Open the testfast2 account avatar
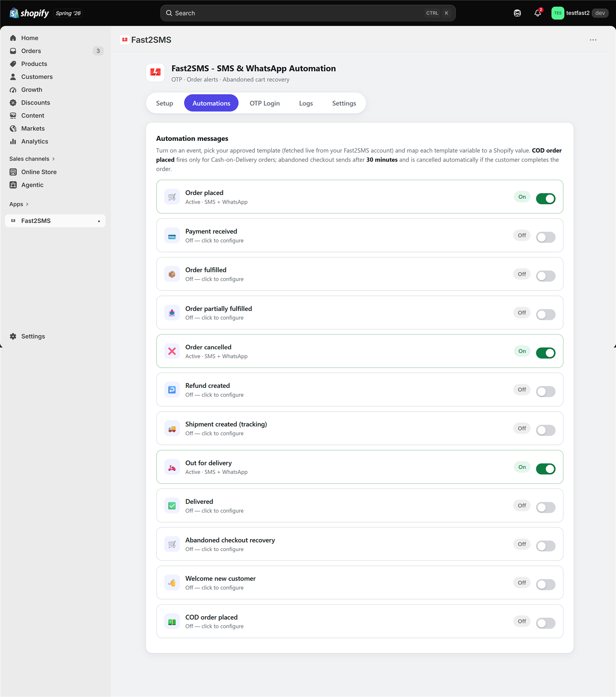 click(557, 13)
